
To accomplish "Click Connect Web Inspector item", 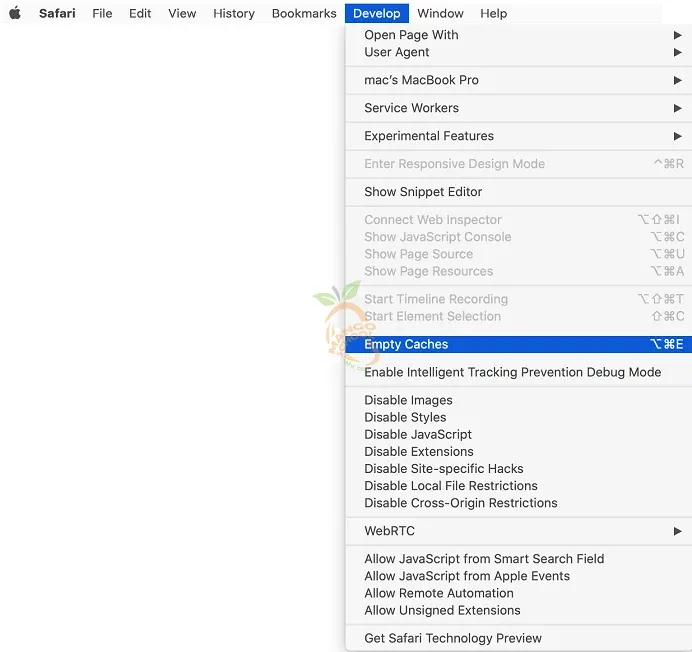I will 519,219.
